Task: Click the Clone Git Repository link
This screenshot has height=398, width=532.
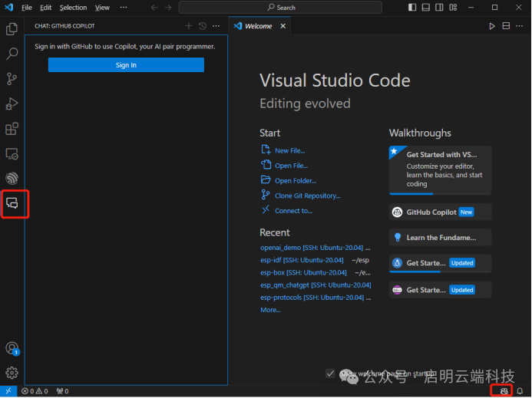Action: (306, 196)
